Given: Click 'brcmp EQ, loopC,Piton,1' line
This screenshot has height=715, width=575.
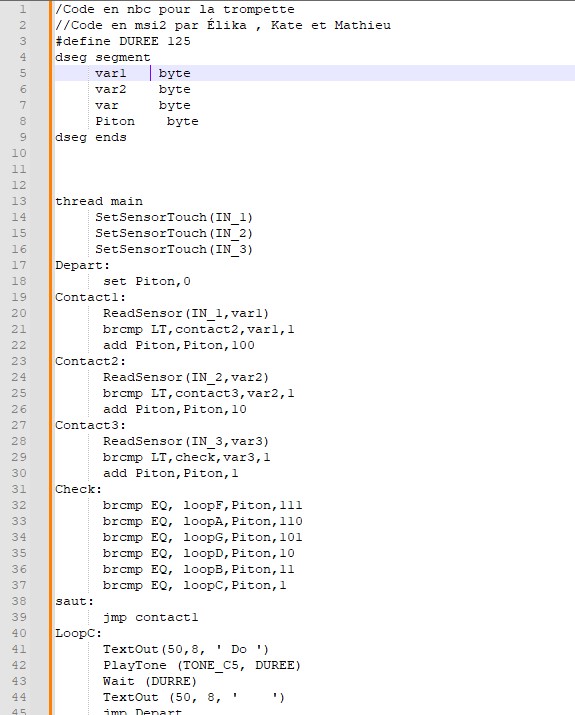Looking at the screenshot, I should coord(194,585).
